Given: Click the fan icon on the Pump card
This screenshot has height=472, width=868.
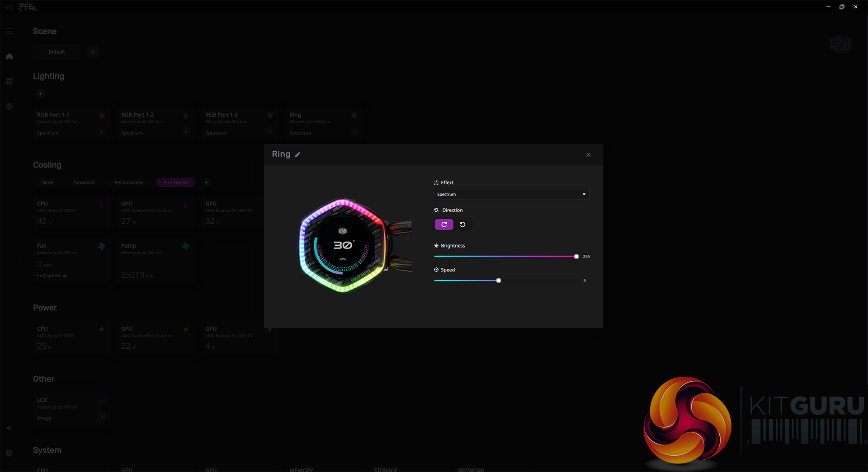Looking at the screenshot, I should (x=186, y=246).
